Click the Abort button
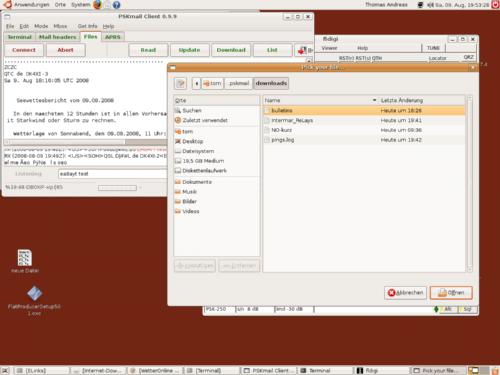The height and width of the screenshot is (375, 500). (65, 50)
